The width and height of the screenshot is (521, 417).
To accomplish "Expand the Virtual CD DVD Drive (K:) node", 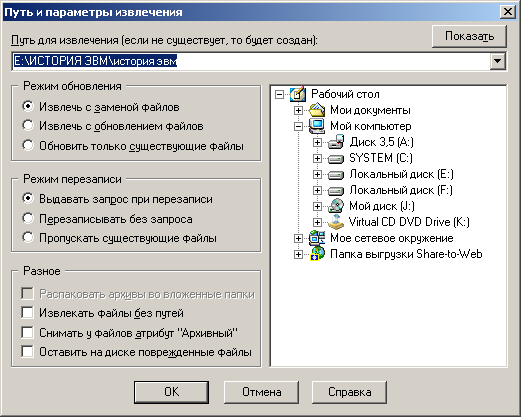I will (x=317, y=222).
